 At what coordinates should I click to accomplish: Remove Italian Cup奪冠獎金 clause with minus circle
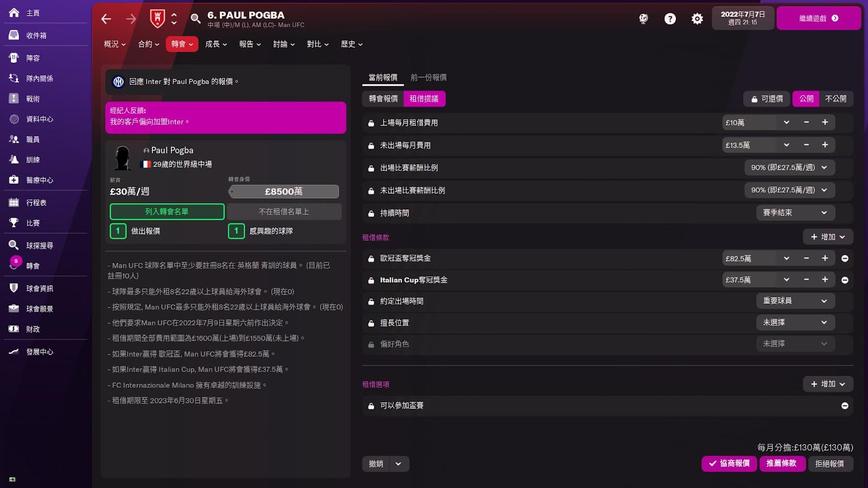tap(845, 280)
